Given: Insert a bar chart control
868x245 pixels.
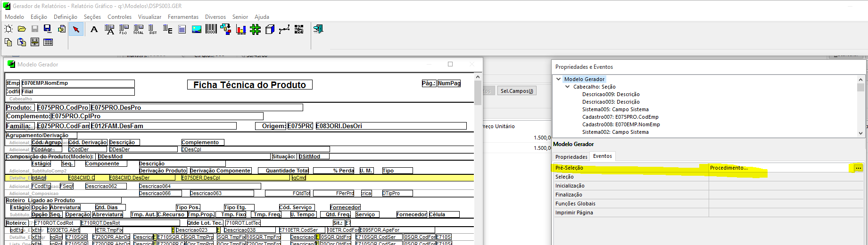Looking at the screenshot, I should click(241, 30).
